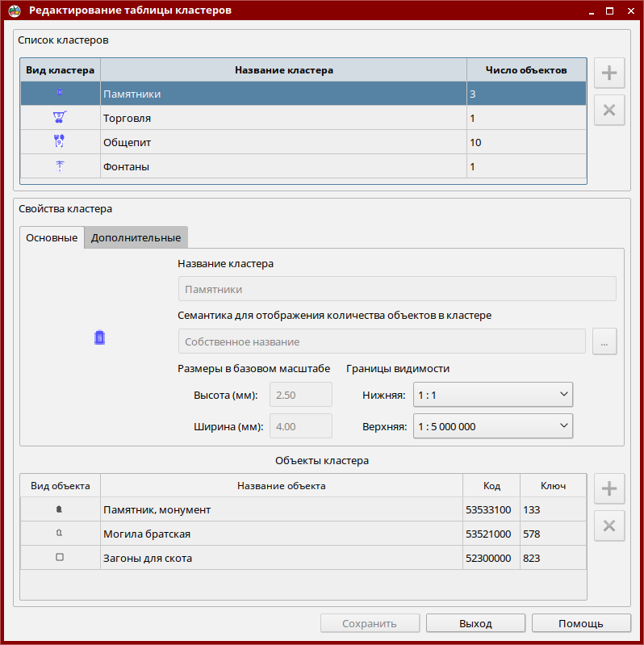Select the Памятники cluster row

tap(303, 94)
